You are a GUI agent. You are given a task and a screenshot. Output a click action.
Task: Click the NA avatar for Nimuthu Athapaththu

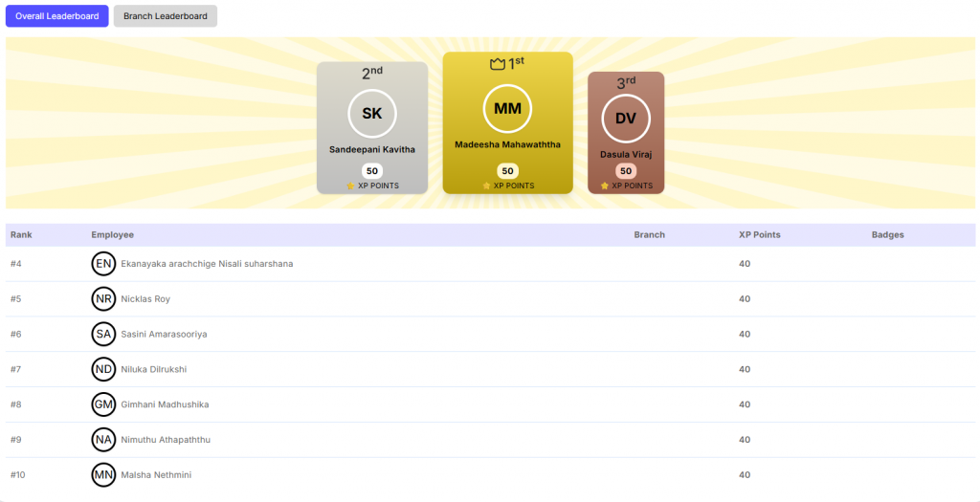coord(103,440)
